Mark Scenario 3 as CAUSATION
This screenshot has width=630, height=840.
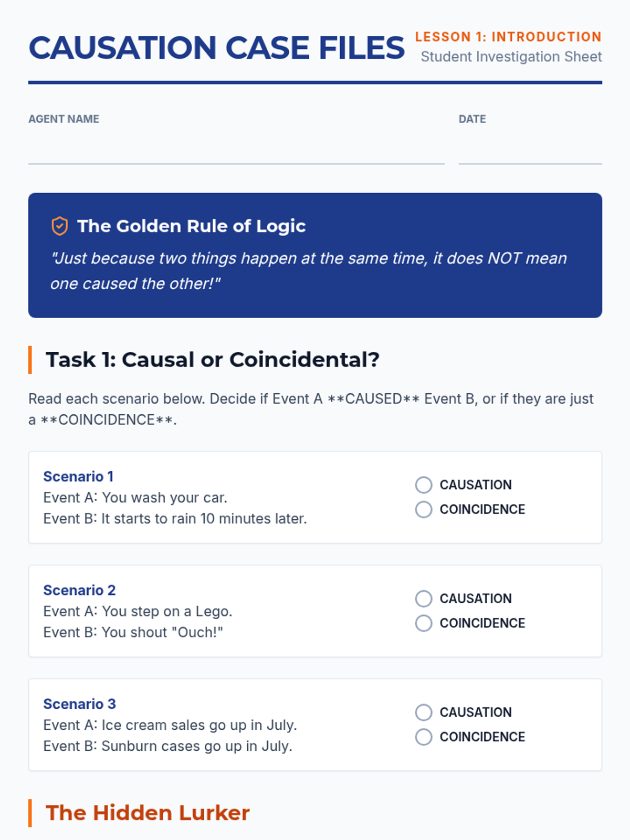[x=424, y=712]
